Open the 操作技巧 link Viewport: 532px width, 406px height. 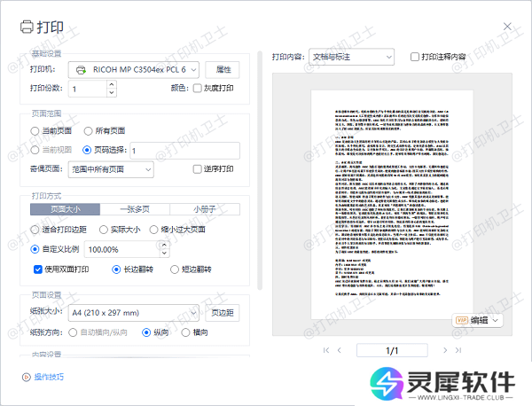[x=49, y=377]
